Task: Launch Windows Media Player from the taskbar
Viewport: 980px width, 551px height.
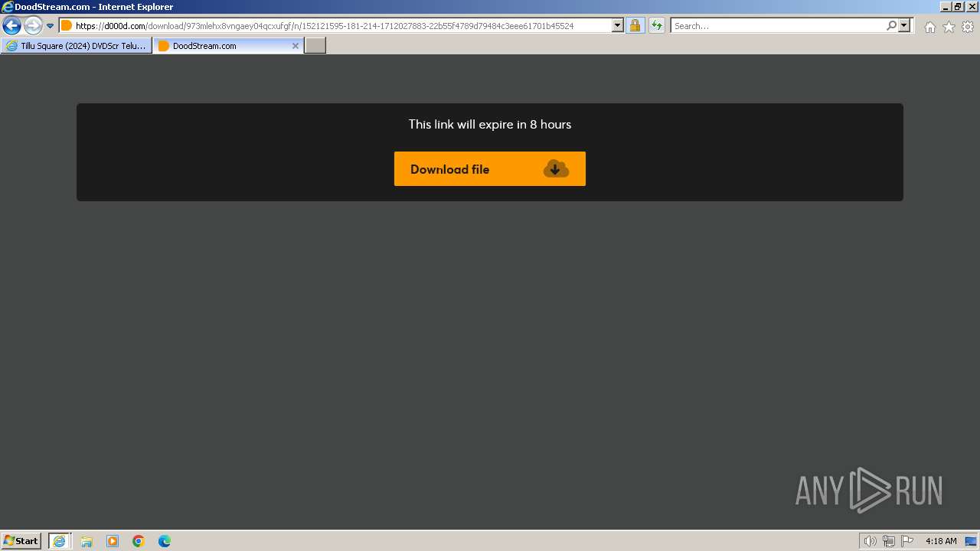Action: click(x=113, y=541)
